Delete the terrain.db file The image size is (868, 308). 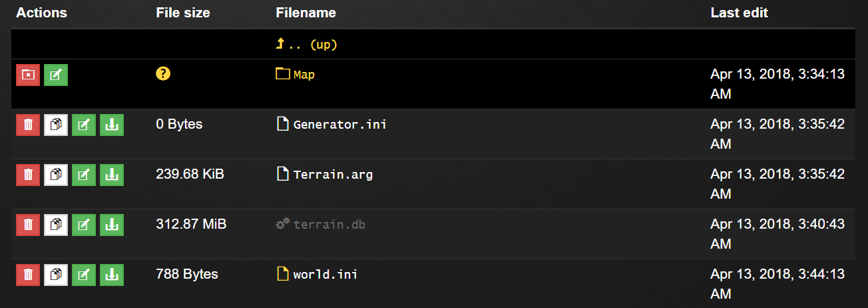click(28, 225)
